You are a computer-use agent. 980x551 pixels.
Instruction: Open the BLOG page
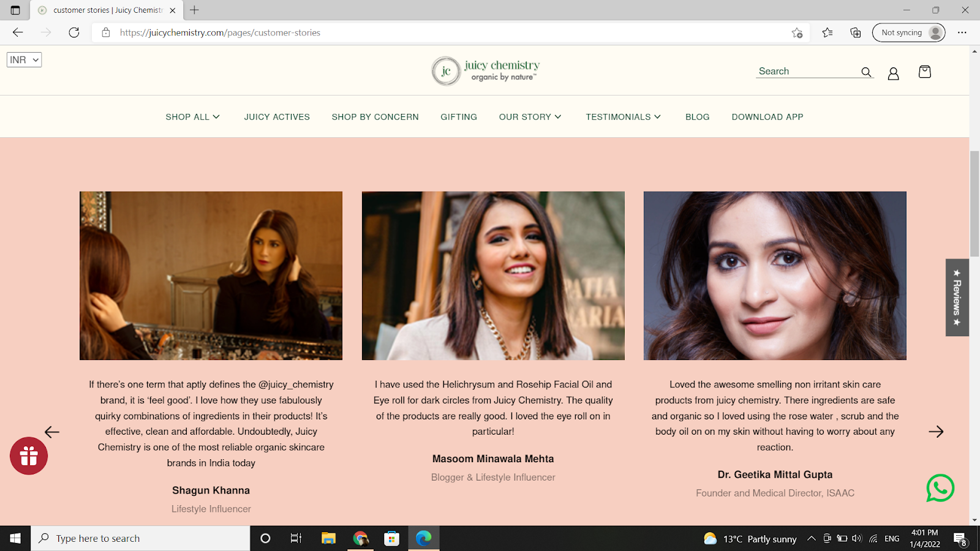tap(698, 117)
